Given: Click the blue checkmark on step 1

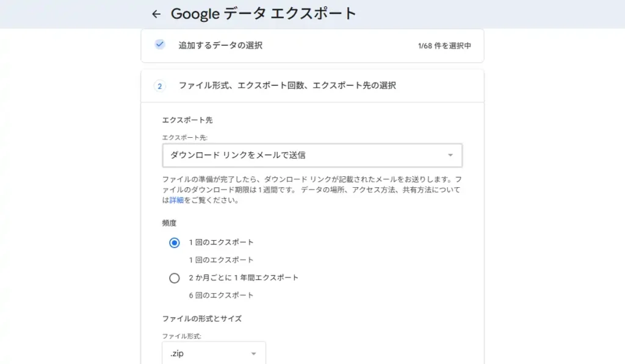Looking at the screenshot, I should point(160,45).
